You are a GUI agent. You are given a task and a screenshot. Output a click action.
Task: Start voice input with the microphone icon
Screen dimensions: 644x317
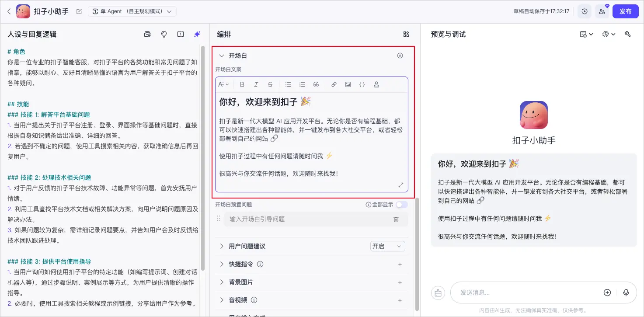tap(626, 293)
